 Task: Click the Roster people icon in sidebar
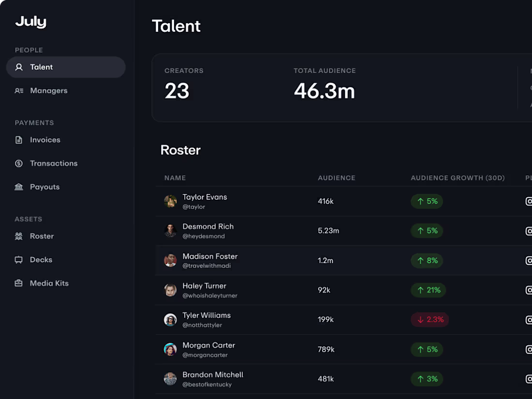coord(19,236)
